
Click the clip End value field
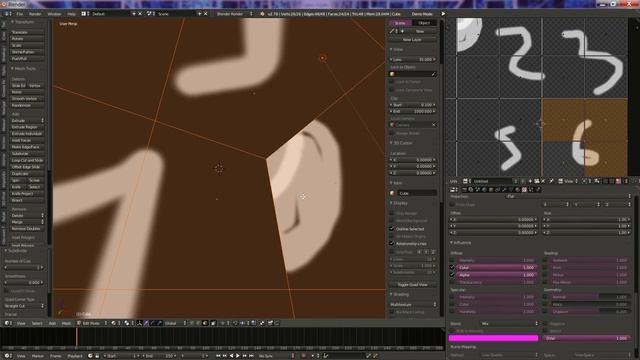pyautogui.click(x=413, y=111)
